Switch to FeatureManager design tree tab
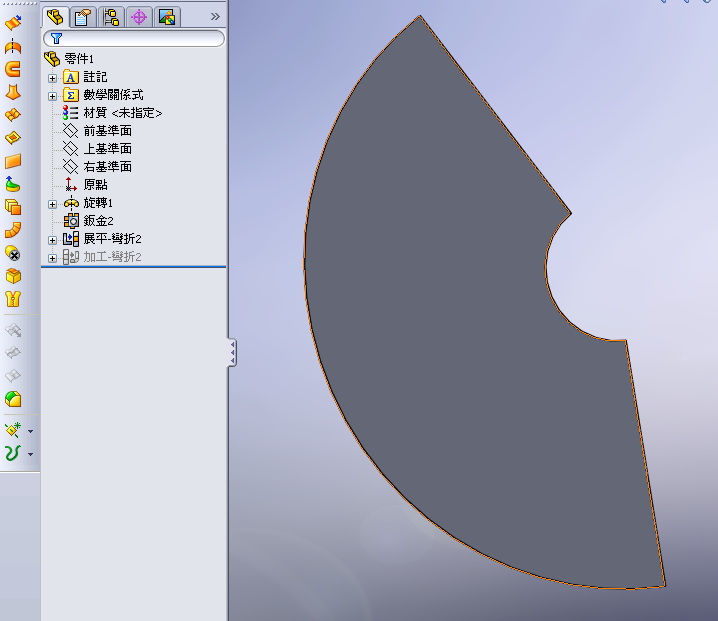The height and width of the screenshot is (621, 718). 55,17
